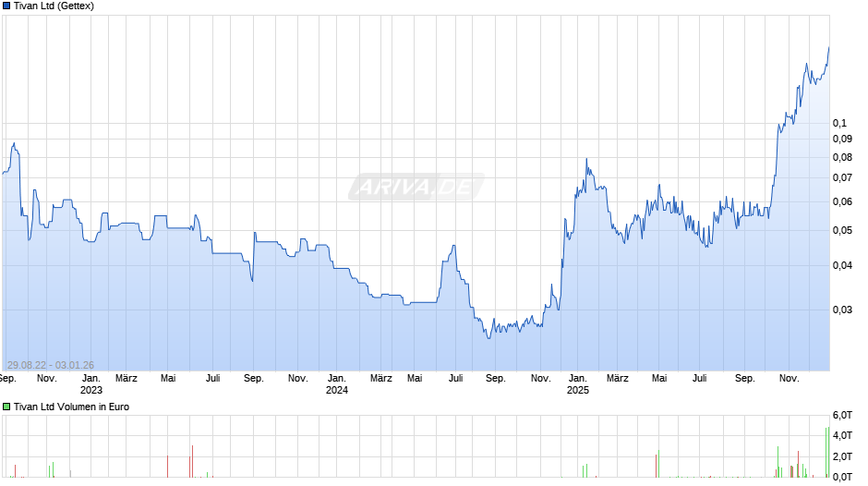Click the tall red volume bar near Juli 2023

(192, 461)
